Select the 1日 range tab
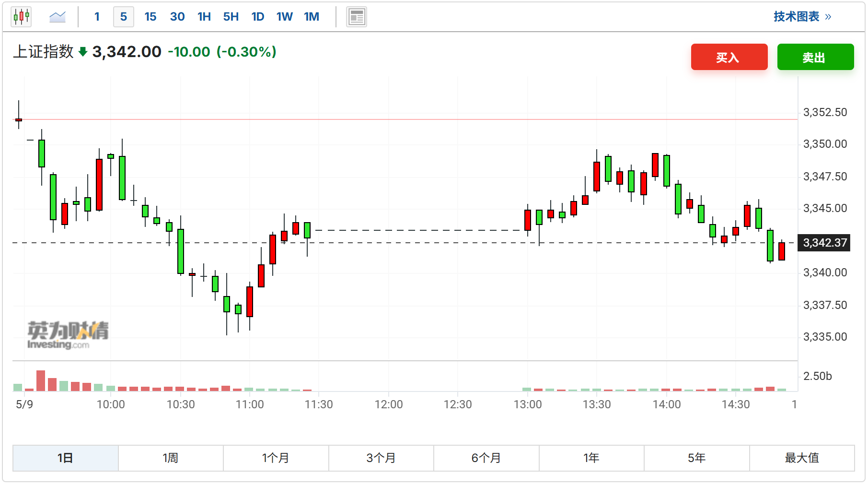The width and height of the screenshot is (868, 486). 65,458
